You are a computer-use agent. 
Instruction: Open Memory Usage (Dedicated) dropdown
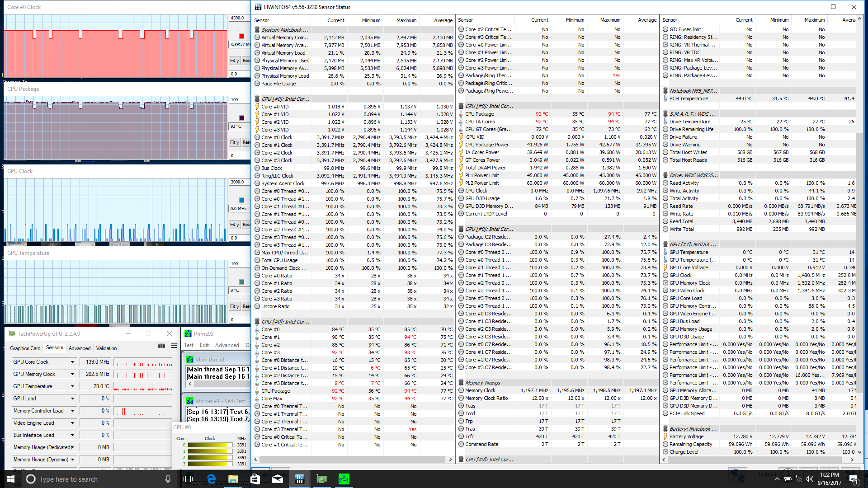coord(72,447)
